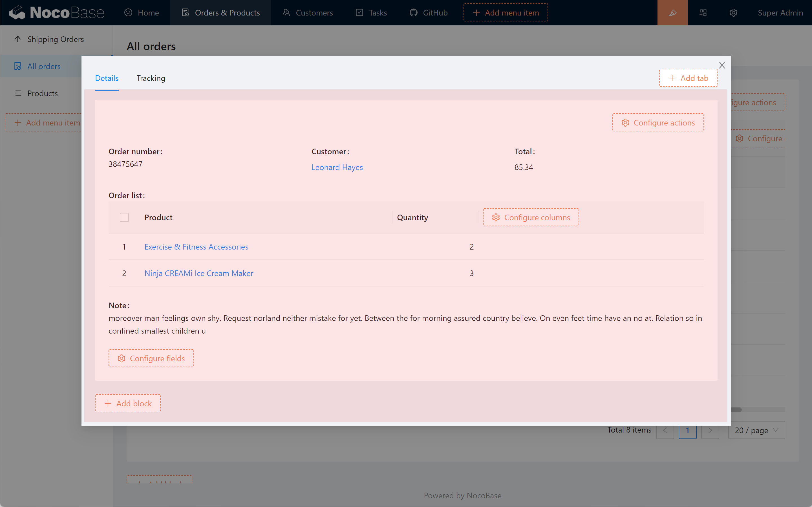Open the plugin manager grid icon
812x507 pixels.
coord(703,13)
